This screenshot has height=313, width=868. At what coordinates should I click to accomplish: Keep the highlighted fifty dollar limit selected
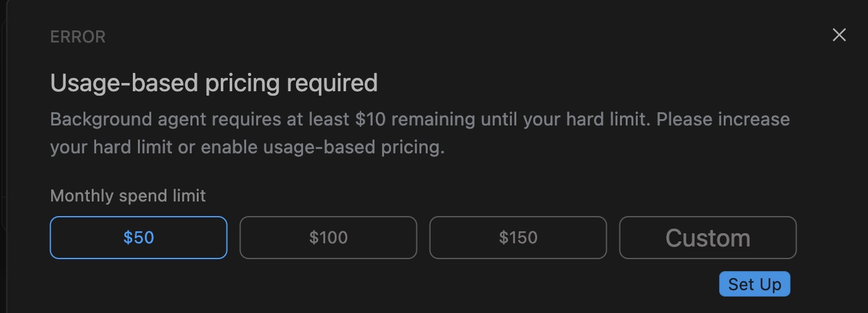click(x=139, y=238)
